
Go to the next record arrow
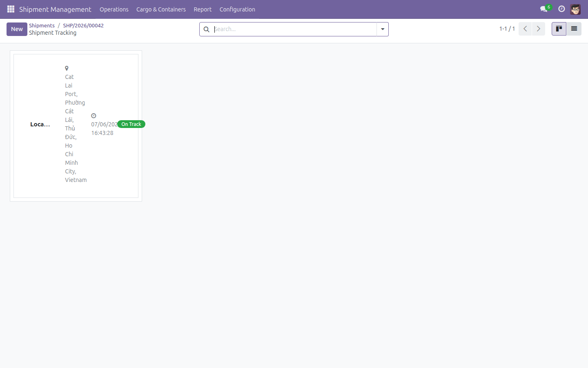pos(539,29)
